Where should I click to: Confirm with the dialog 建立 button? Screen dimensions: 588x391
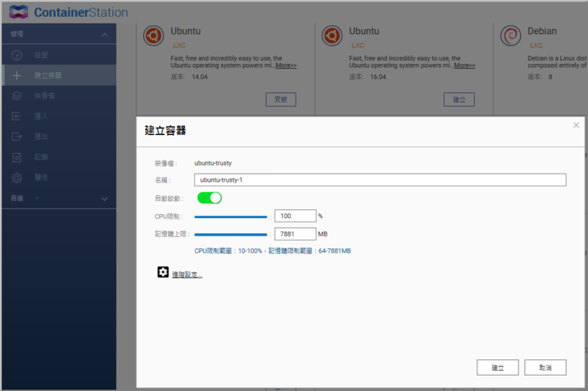498,368
